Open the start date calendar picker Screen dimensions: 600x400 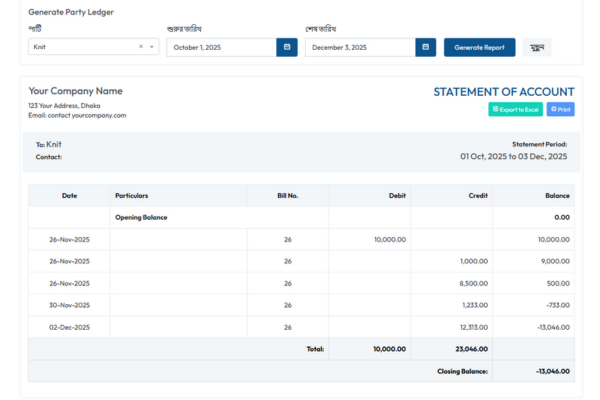tap(287, 47)
